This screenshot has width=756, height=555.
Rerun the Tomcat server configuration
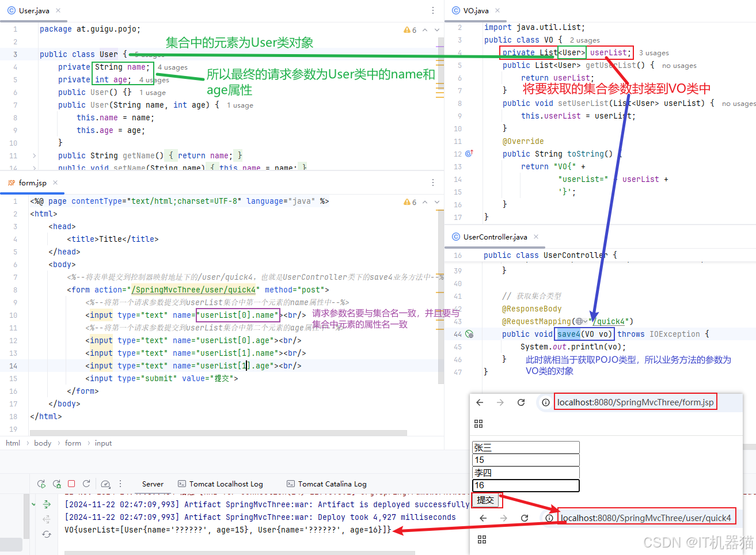tap(41, 484)
